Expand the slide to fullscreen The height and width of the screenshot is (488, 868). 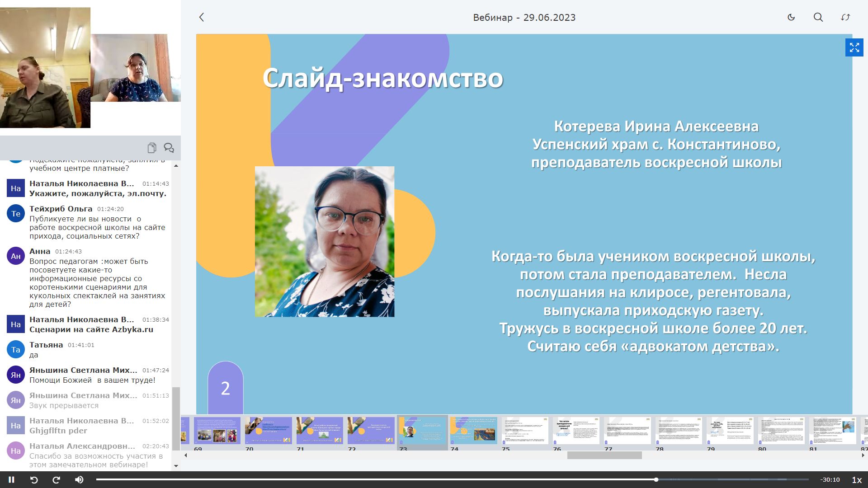854,47
